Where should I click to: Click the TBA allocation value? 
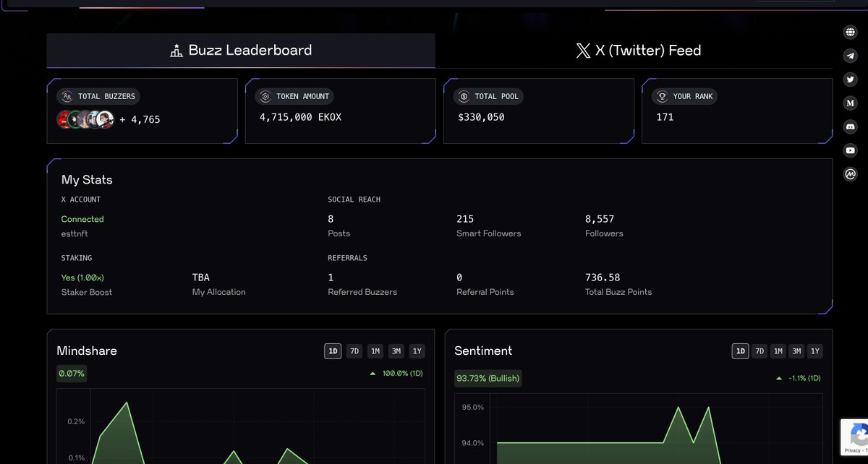[x=200, y=278]
